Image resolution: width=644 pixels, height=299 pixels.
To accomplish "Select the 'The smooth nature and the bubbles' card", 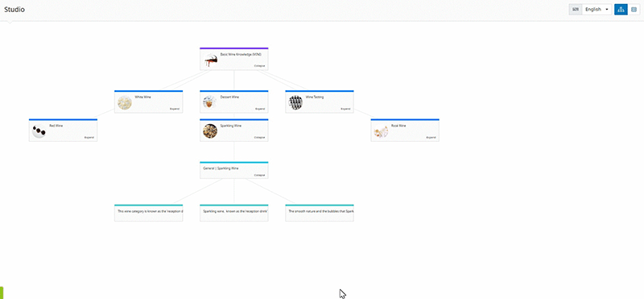I will 320,213.
